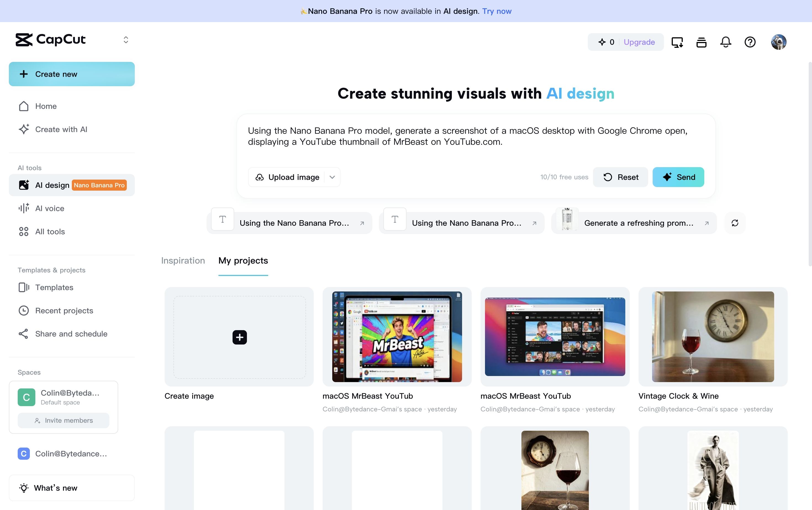Select 'Generate a refreshing prom...' suggestion
The image size is (812, 510).
pos(634,223)
